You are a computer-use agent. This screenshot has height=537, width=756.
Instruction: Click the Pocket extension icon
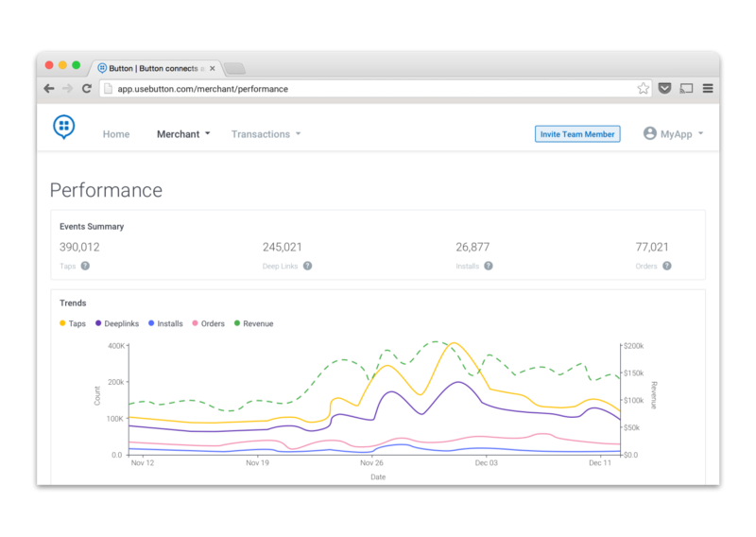665,89
